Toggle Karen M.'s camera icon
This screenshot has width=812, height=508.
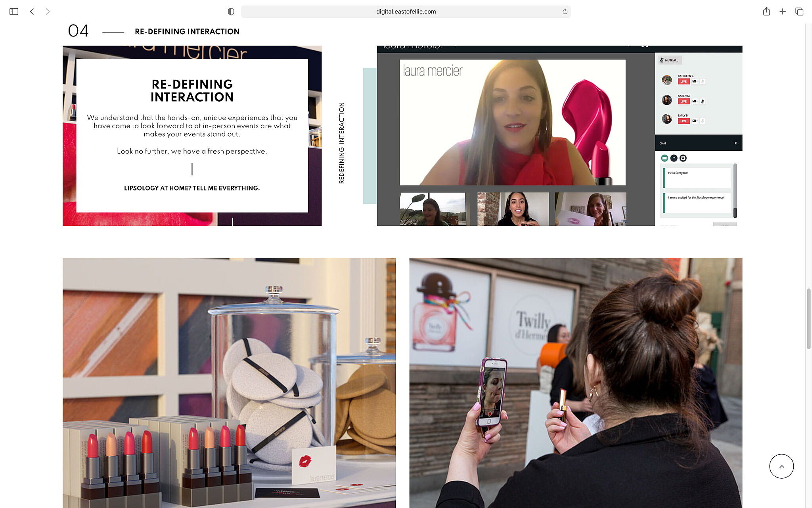click(x=695, y=101)
